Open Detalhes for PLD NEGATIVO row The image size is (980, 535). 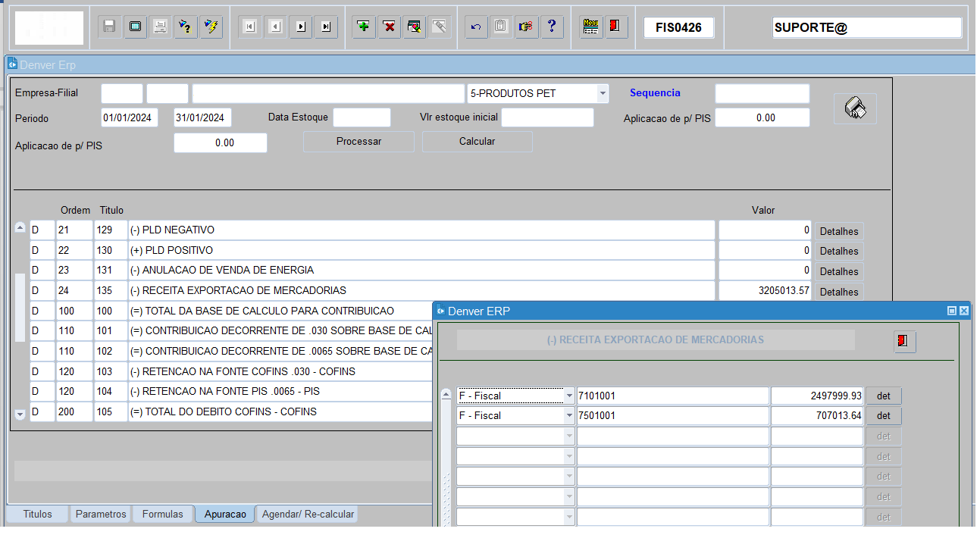pos(839,231)
